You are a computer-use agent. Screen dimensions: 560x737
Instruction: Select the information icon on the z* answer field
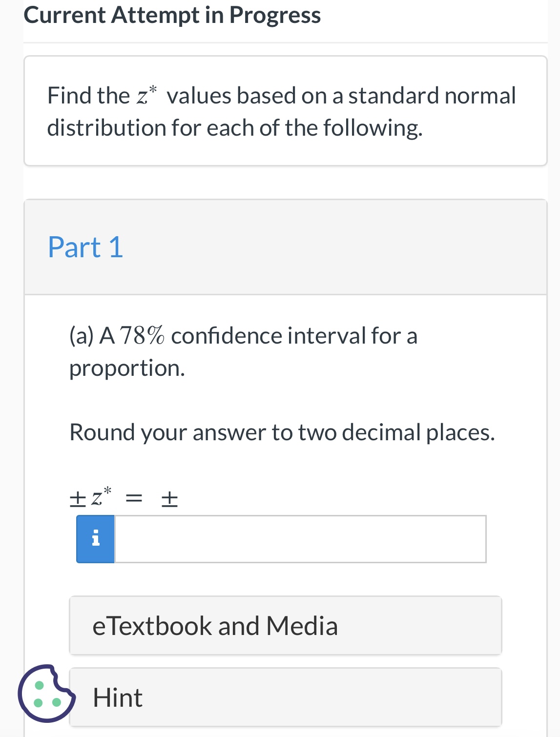point(95,539)
